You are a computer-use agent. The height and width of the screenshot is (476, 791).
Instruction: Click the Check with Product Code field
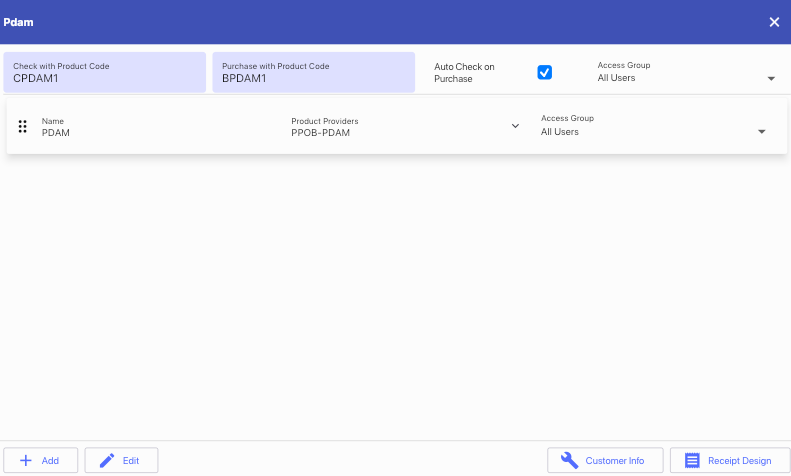click(x=104, y=72)
